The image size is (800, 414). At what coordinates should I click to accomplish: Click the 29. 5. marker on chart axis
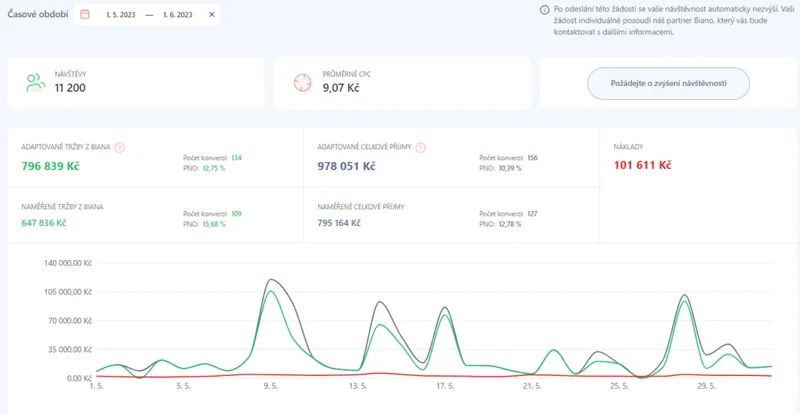[705, 386]
